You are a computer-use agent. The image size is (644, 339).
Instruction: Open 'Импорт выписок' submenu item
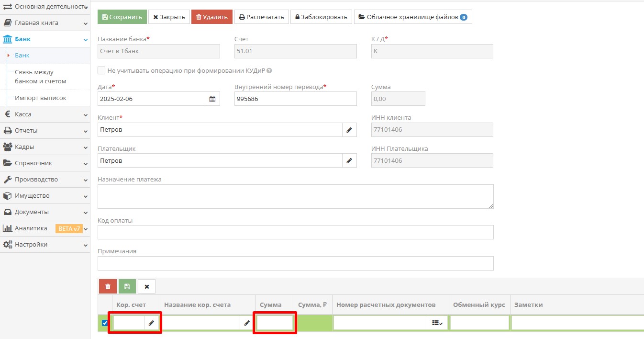(x=41, y=98)
